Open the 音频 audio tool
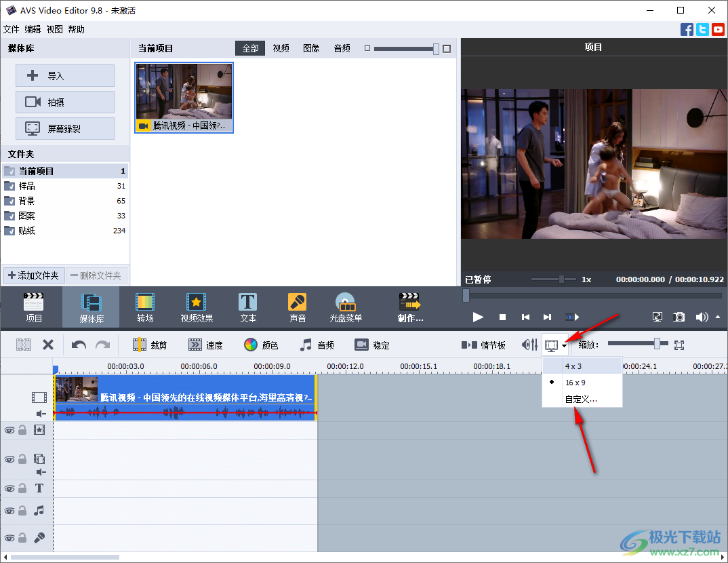 pos(317,345)
